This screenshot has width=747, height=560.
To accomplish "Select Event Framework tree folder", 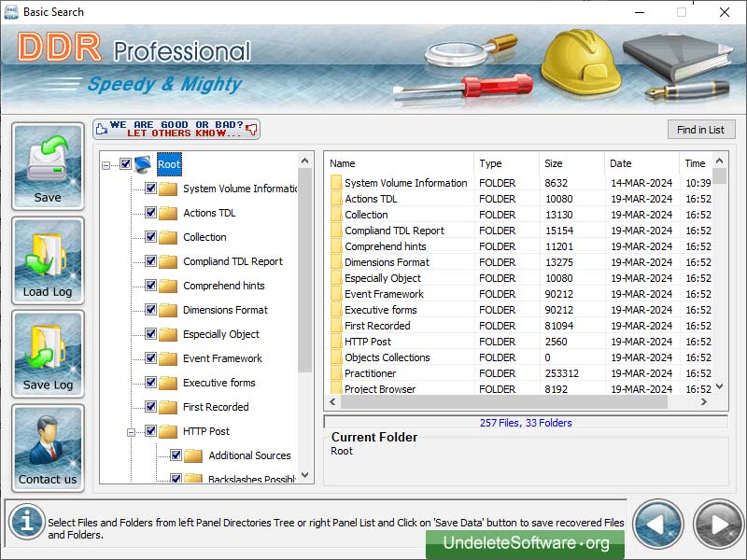I will click(x=222, y=358).
